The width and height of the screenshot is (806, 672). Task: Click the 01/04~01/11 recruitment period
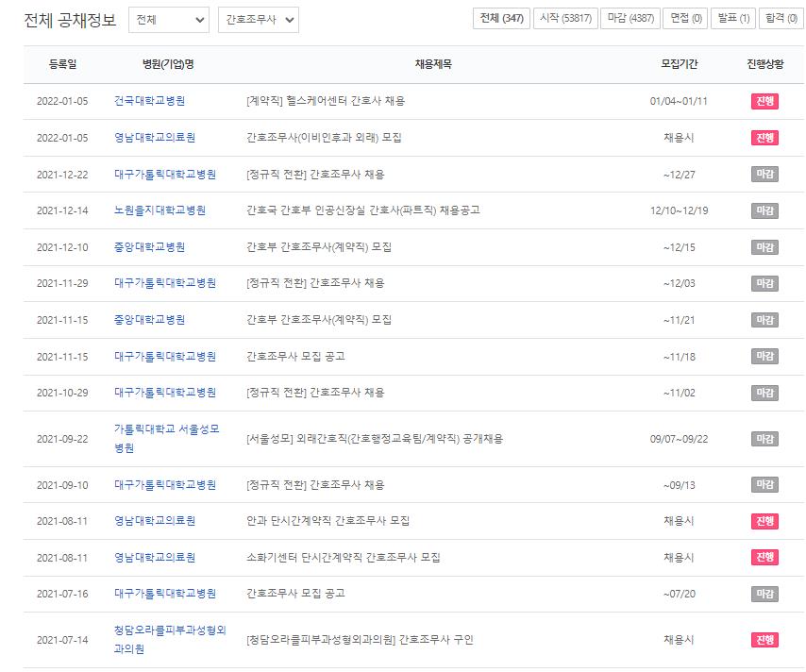click(679, 101)
